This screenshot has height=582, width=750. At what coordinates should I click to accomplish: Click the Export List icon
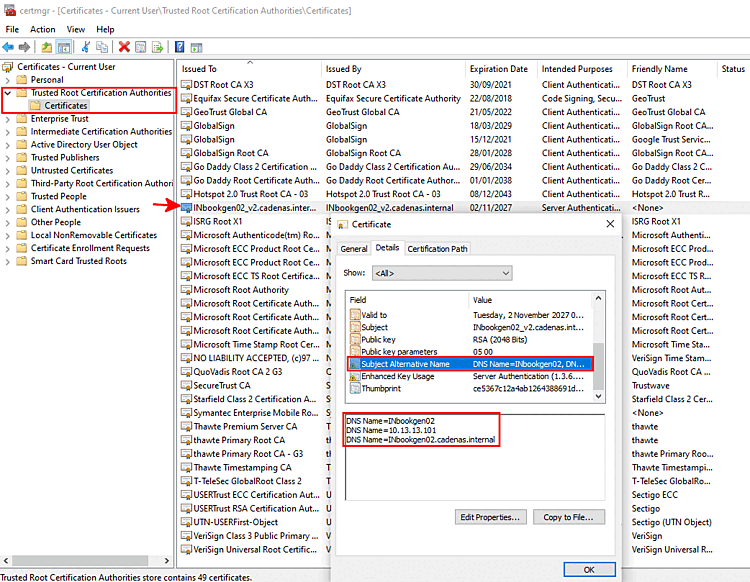157,47
